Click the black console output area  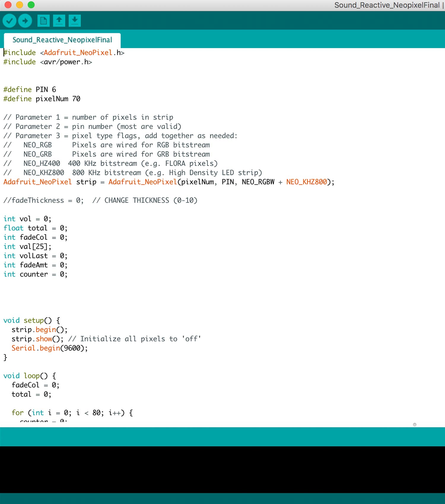[223, 470]
